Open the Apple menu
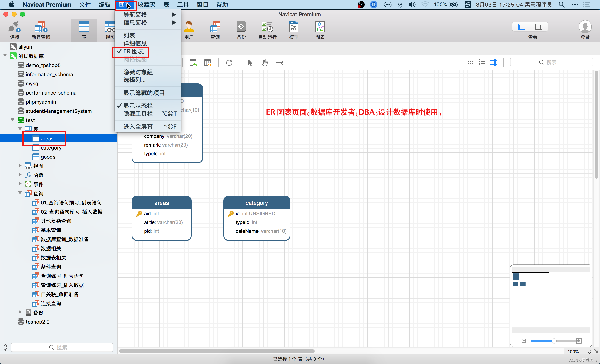The height and width of the screenshot is (364, 600). (x=11, y=5)
